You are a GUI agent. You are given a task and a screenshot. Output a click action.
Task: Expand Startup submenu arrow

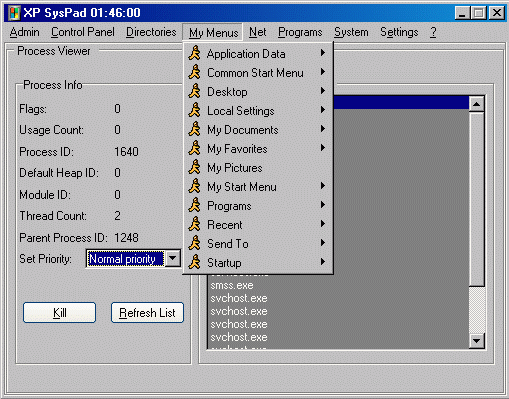click(323, 262)
